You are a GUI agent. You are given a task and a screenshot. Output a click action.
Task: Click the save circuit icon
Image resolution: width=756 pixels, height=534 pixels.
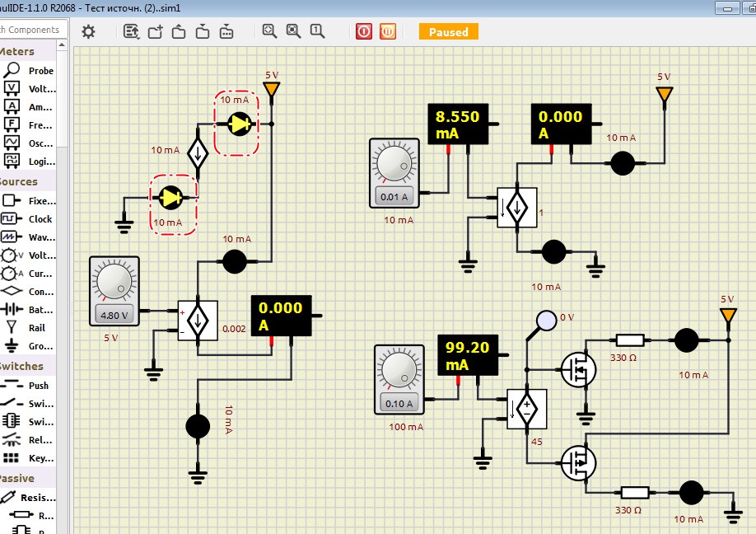pyautogui.click(x=203, y=31)
